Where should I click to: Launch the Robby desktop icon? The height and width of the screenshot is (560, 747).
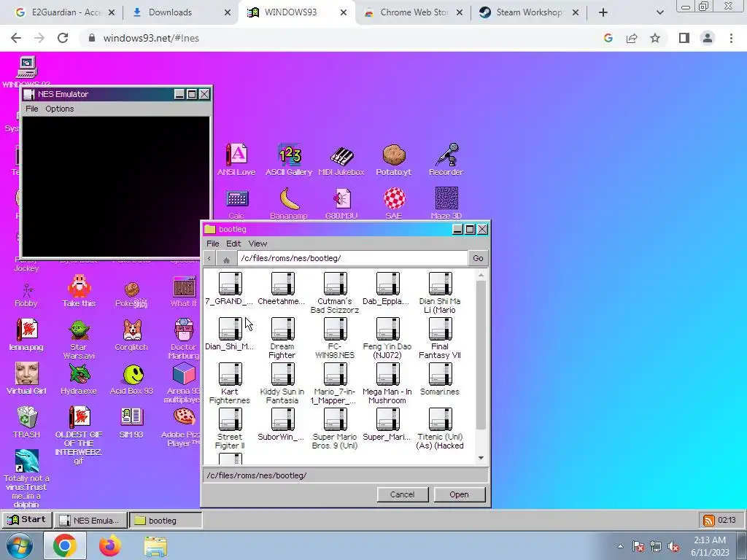point(26,295)
